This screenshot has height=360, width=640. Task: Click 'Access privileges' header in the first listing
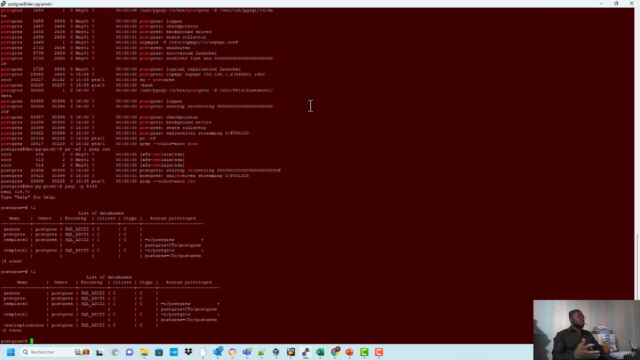coord(173,218)
